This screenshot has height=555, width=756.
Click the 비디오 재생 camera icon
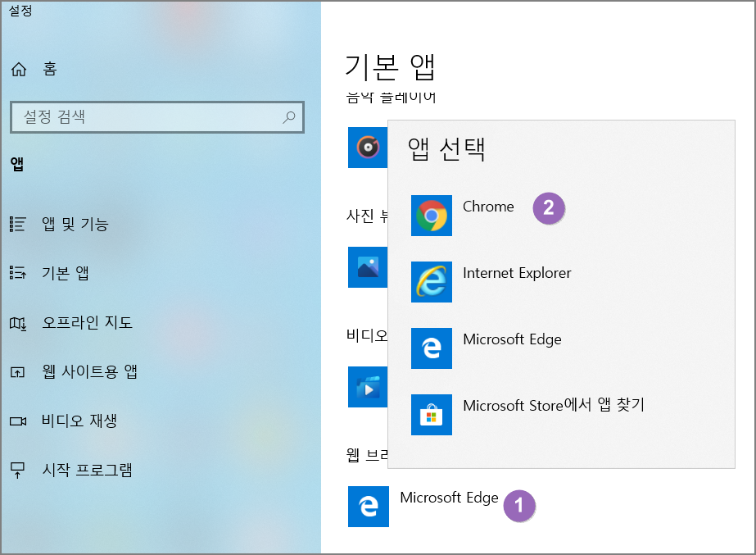pyautogui.click(x=18, y=421)
